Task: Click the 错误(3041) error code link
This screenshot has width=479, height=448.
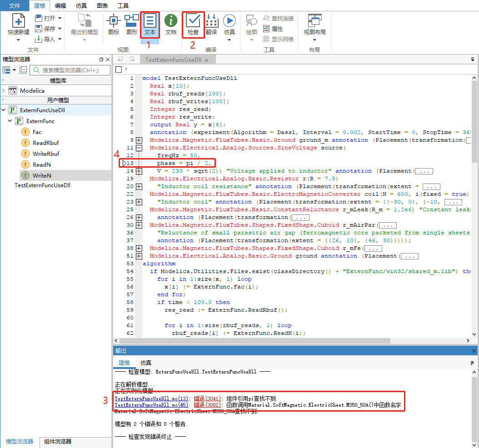Action: pos(207,398)
